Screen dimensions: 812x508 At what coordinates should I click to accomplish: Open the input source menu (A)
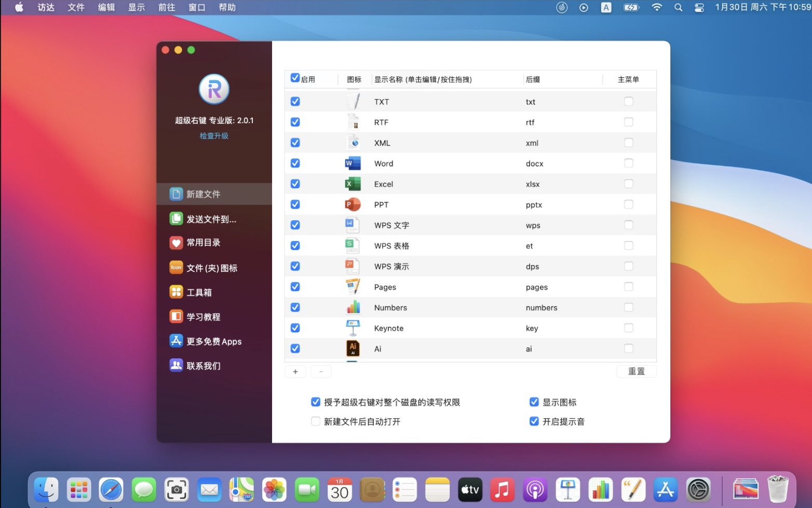(606, 7)
